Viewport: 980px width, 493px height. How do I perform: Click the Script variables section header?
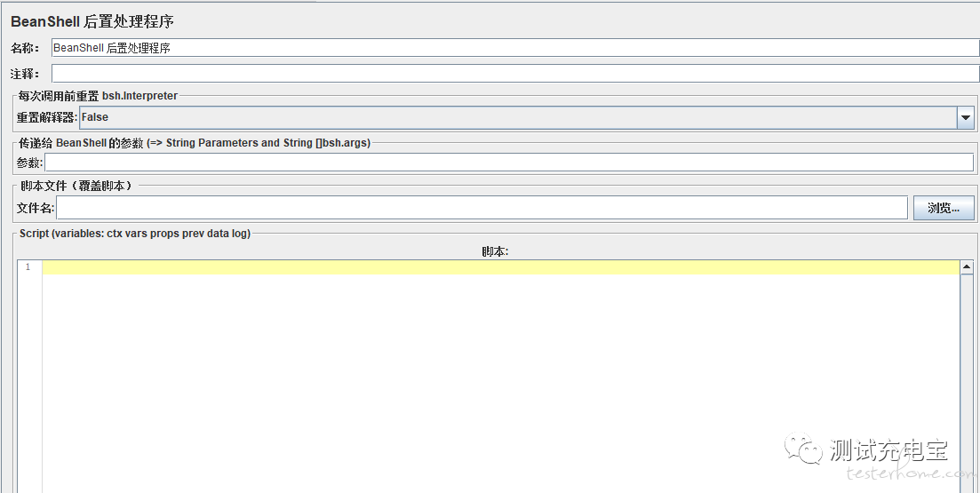(135, 234)
